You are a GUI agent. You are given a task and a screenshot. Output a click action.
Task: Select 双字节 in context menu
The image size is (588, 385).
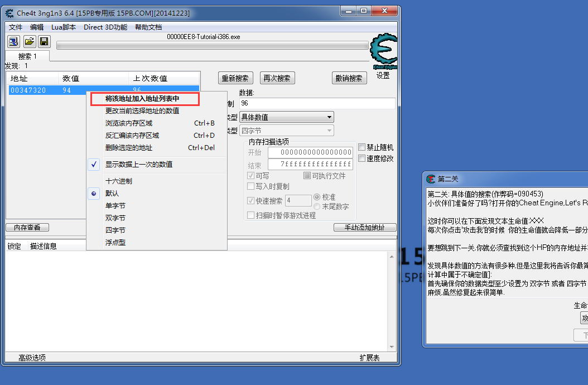[x=156, y=218]
